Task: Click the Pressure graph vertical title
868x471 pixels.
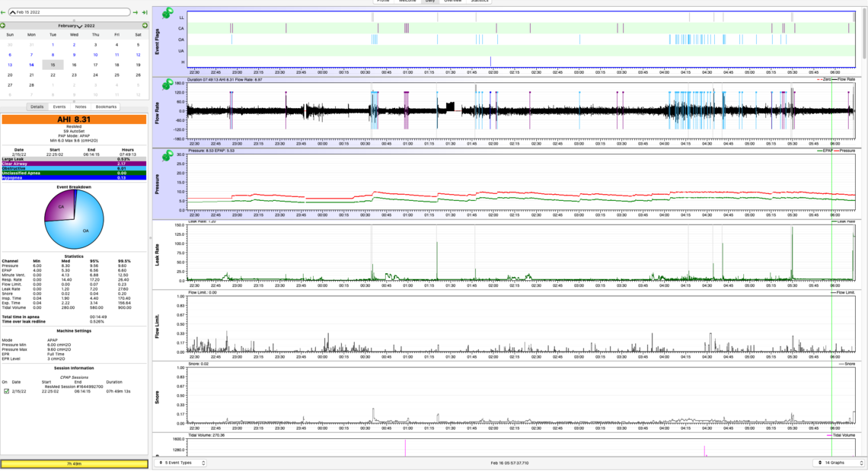Action: 157,183
